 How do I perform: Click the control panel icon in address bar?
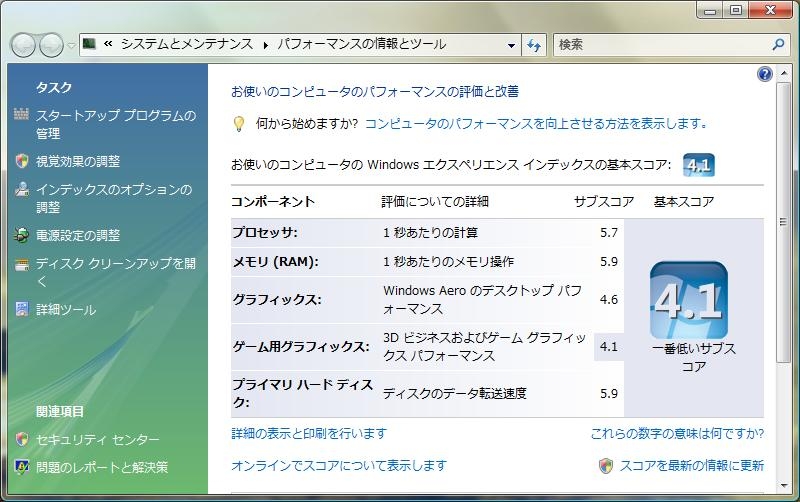89,44
